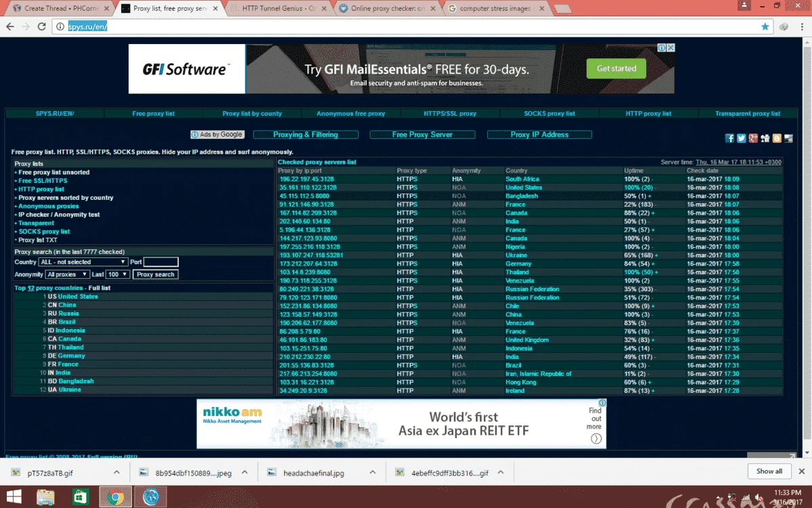Click the Get started ad button
Screen dimensions: 812x508
click(x=616, y=68)
